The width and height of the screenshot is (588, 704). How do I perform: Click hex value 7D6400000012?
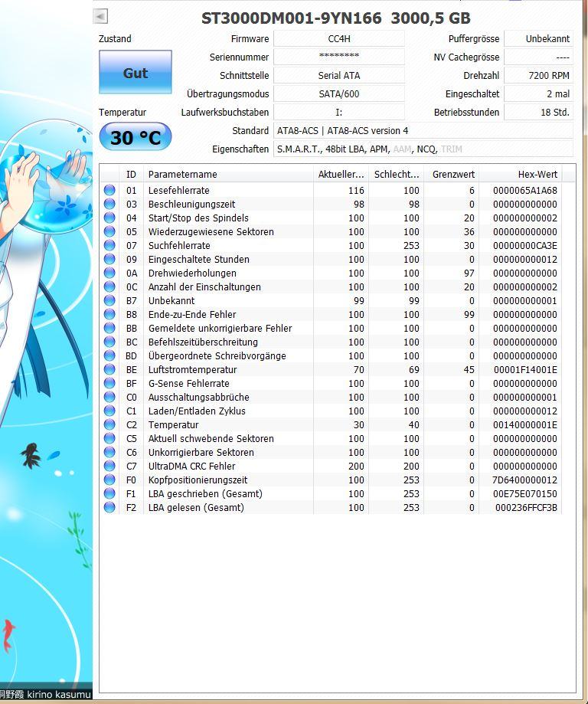click(x=524, y=480)
